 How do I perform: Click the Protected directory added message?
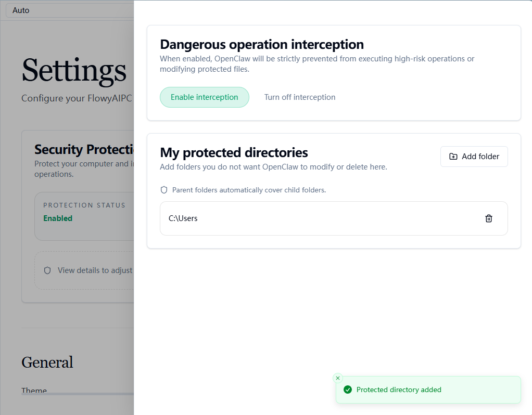coord(399,390)
